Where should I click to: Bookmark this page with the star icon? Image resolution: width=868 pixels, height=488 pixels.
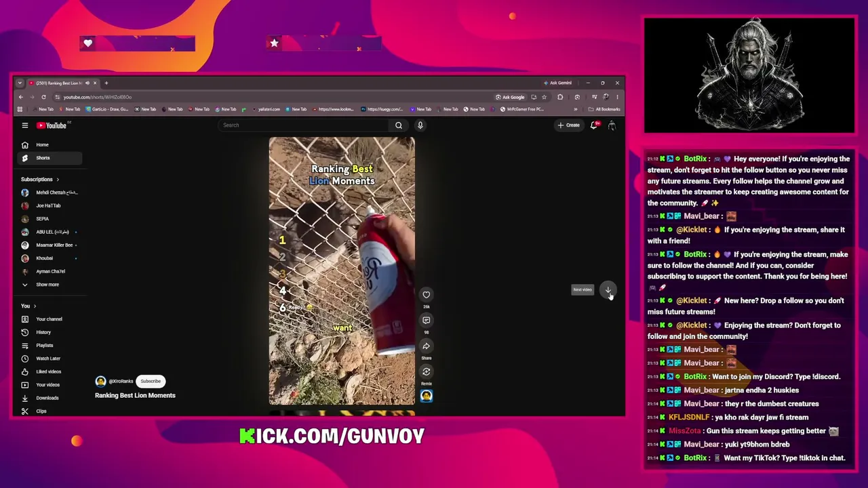pyautogui.click(x=544, y=97)
